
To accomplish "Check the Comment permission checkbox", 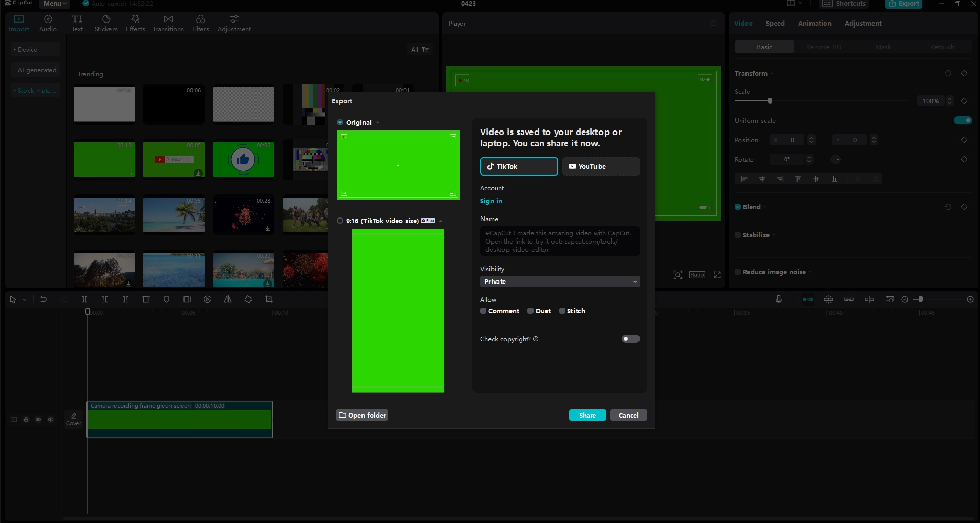I will tap(483, 311).
